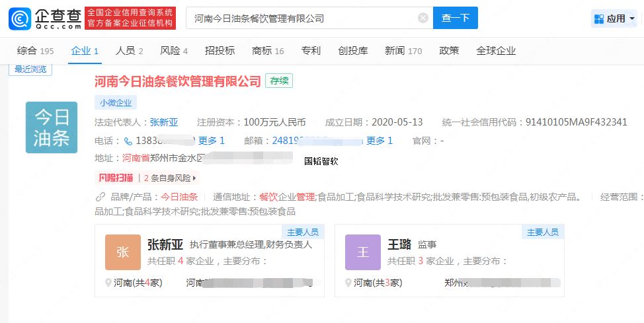Click legal representative 张新亚 link

click(164, 122)
